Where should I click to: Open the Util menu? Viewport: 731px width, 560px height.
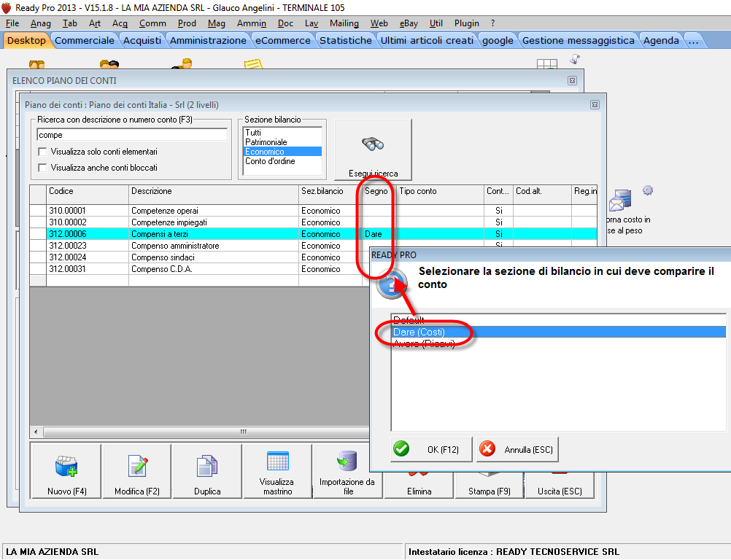[x=436, y=23]
